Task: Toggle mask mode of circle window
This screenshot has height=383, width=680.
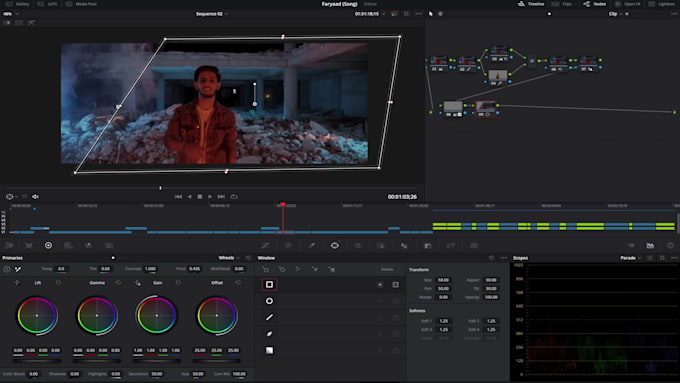Action: pos(396,301)
